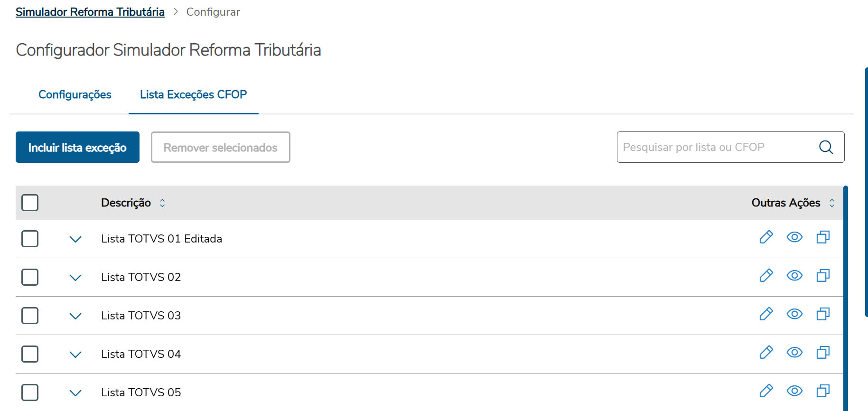Click the magnifying glass search icon
This screenshot has width=868, height=411.
point(826,147)
